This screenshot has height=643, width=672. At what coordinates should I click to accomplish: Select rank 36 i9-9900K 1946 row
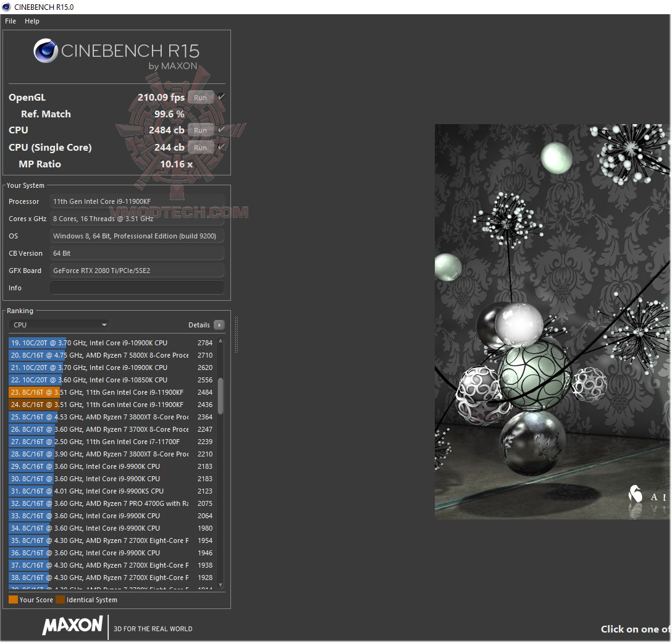[112, 553]
